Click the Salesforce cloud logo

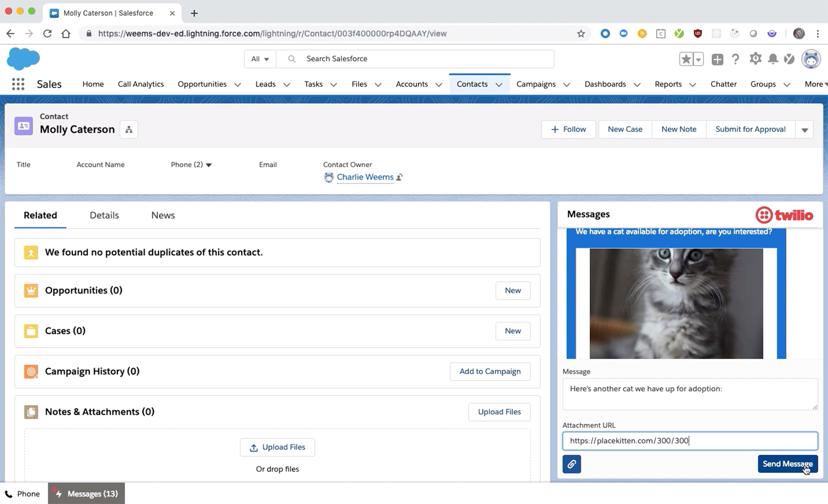click(x=23, y=59)
